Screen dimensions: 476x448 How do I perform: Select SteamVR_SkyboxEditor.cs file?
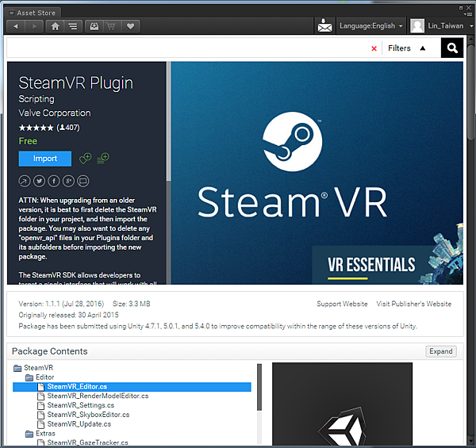(x=88, y=415)
